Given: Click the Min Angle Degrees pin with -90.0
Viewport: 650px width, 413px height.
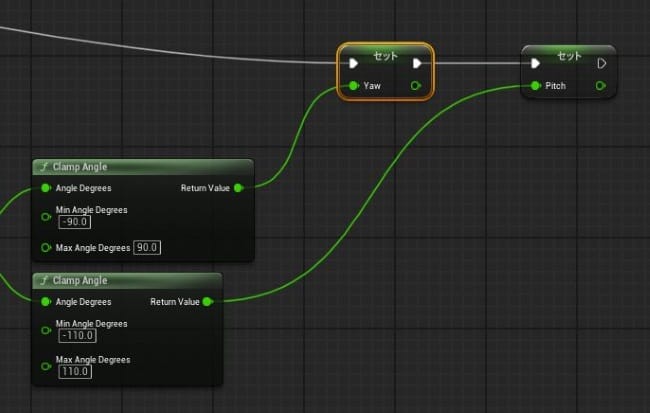Looking at the screenshot, I should [46, 217].
